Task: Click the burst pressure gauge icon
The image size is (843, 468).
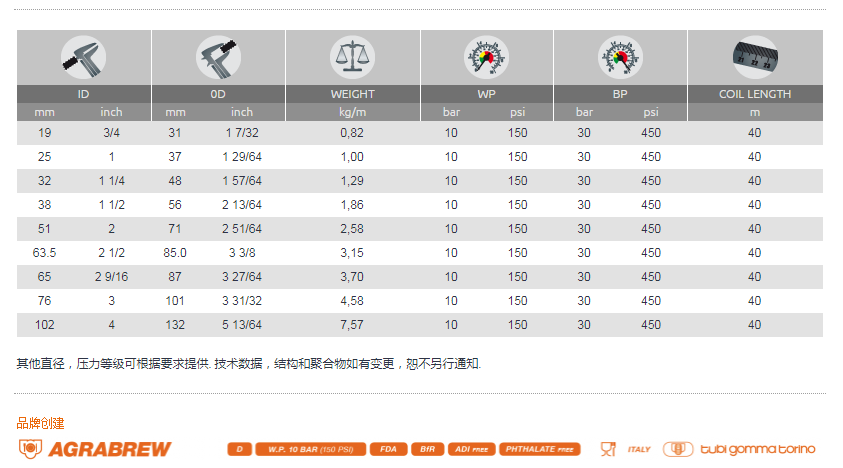Action: click(x=620, y=57)
